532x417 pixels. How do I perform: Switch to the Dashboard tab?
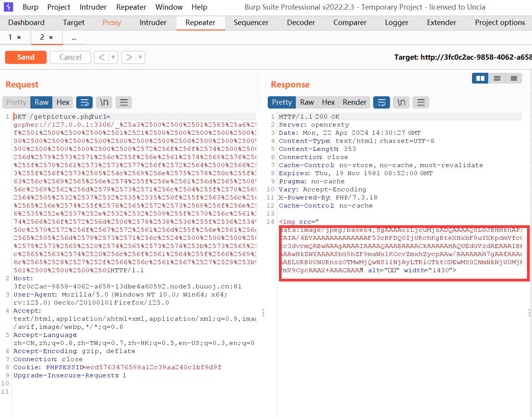tap(27, 23)
